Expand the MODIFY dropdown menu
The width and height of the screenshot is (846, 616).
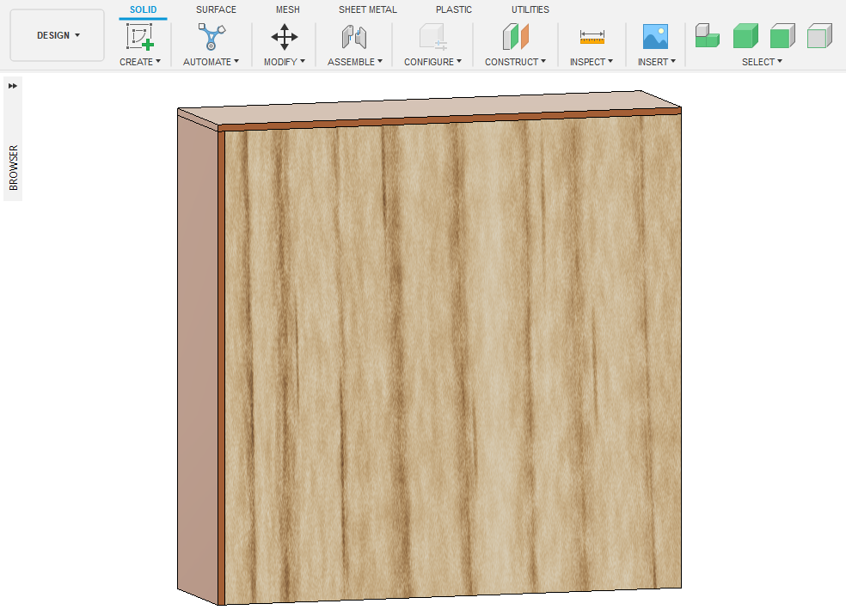285,62
